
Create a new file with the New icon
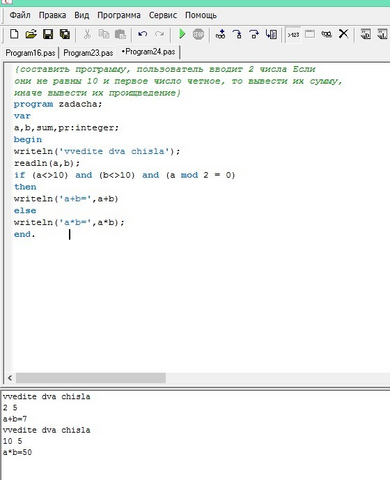coord(14,34)
